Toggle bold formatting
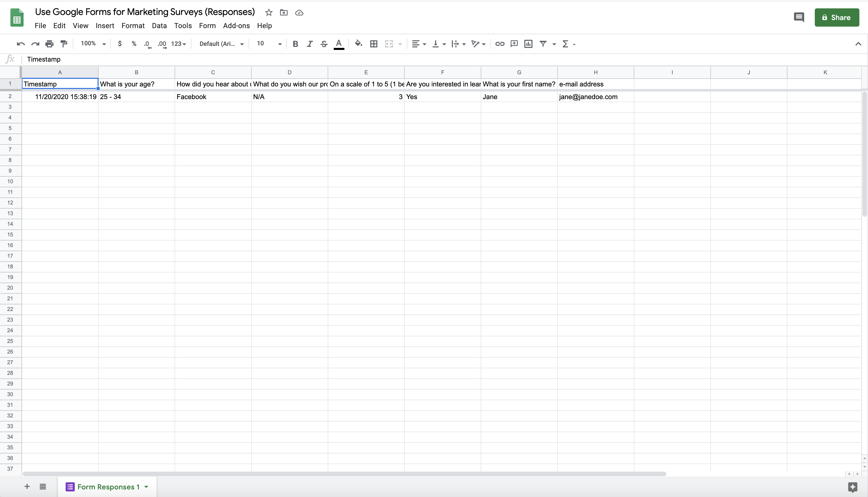868x497 pixels. 296,44
